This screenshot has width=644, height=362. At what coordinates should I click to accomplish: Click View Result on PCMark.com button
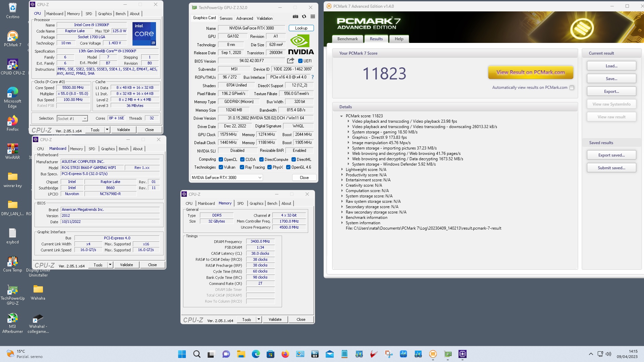(531, 72)
